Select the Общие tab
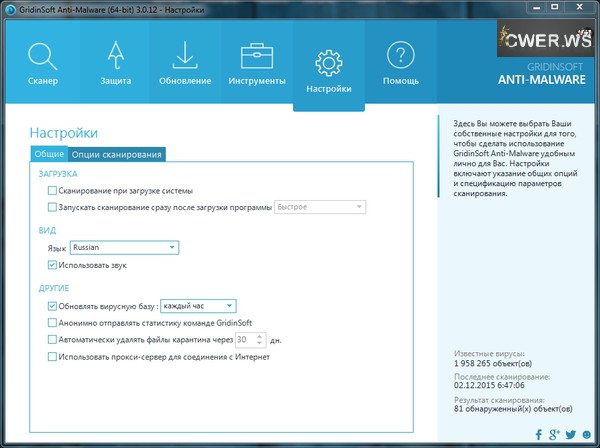600x448 pixels. click(x=49, y=154)
